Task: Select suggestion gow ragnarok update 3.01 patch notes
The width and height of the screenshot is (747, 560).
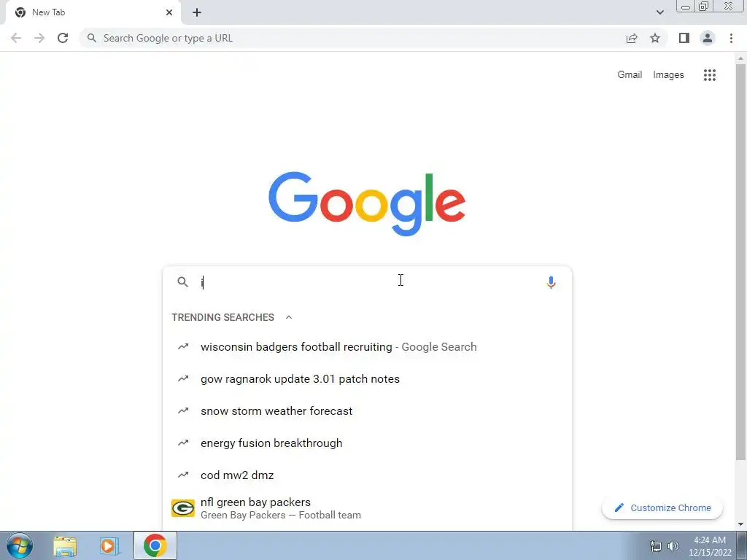Action: 367,379
